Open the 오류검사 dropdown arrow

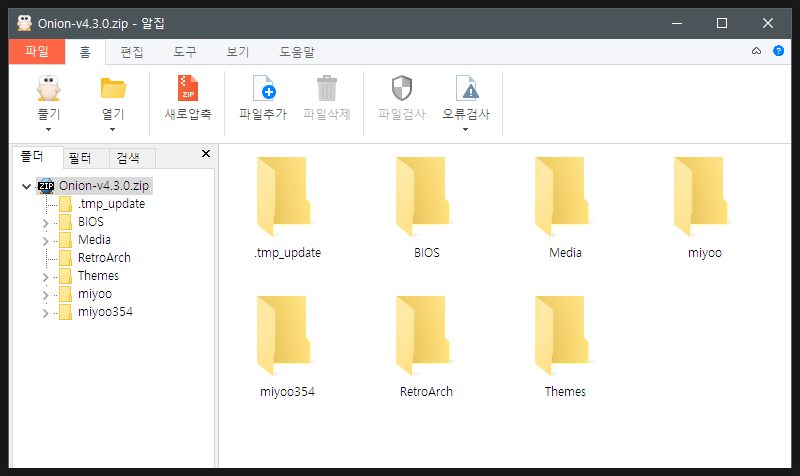tap(465, 130)
